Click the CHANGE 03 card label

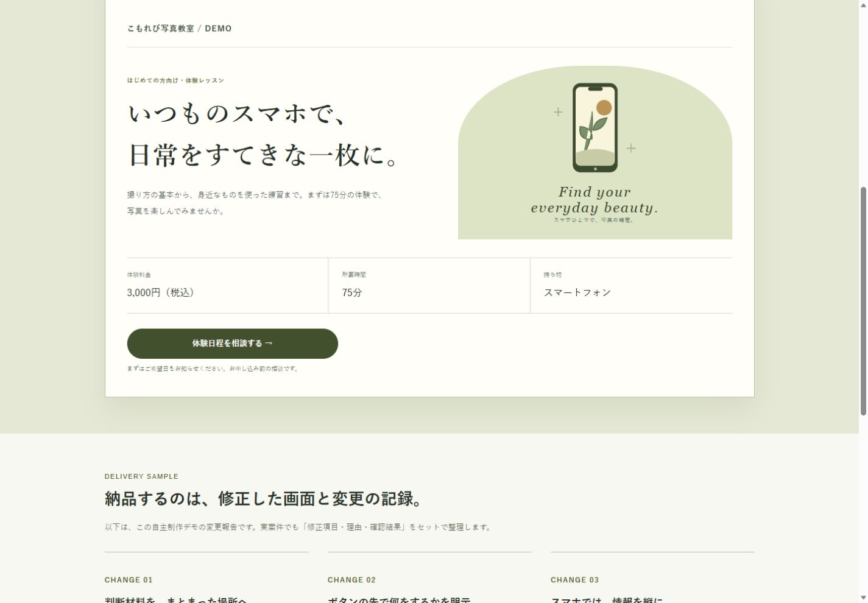(574, 580)
